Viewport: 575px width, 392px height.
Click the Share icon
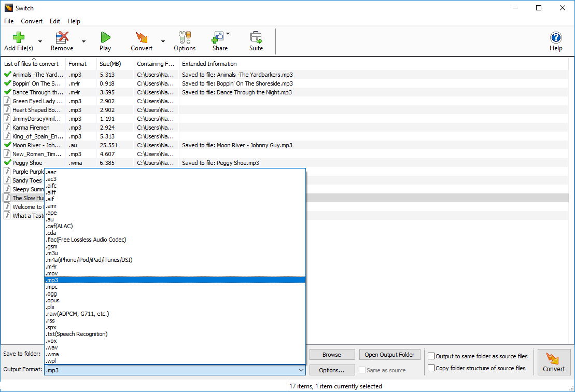click(x=218, y=37)
